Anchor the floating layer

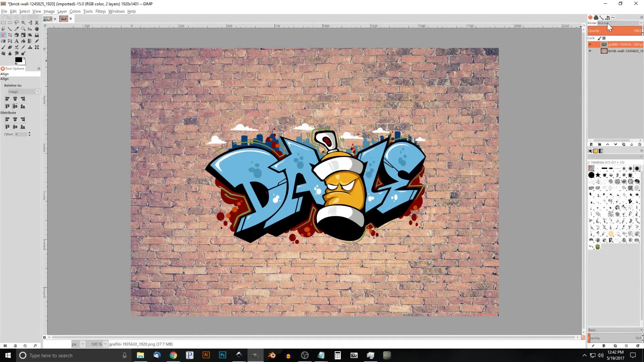[x=632, y=144]
